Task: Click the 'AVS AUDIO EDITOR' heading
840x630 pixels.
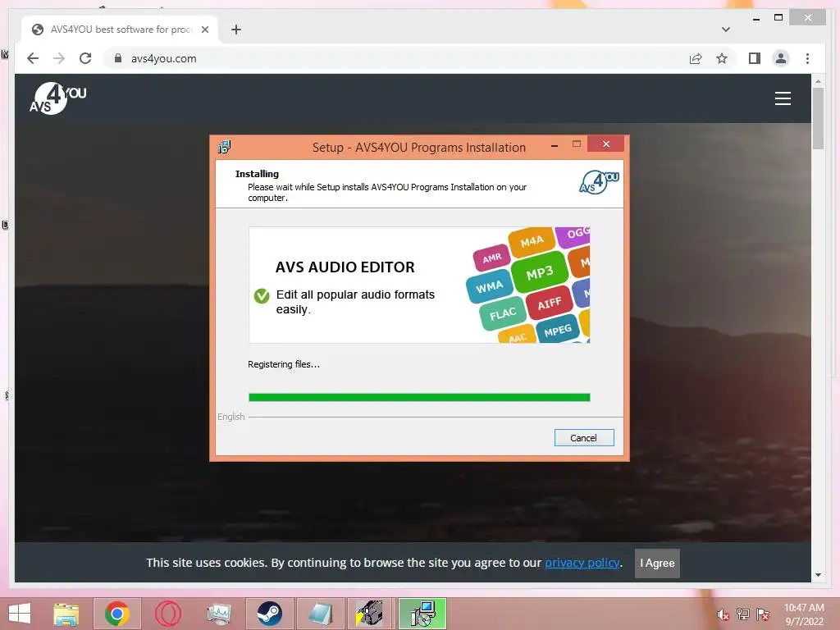Action: [x=345, y=267]
